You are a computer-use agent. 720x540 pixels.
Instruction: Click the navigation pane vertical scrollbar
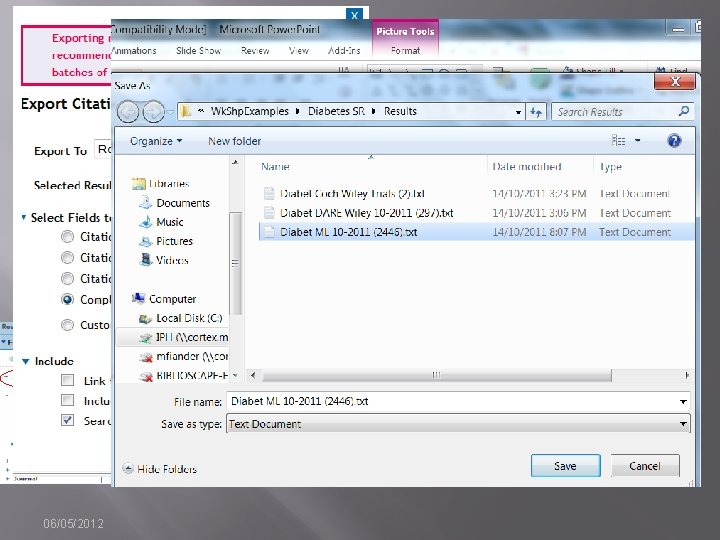click(x=235, y=263)
